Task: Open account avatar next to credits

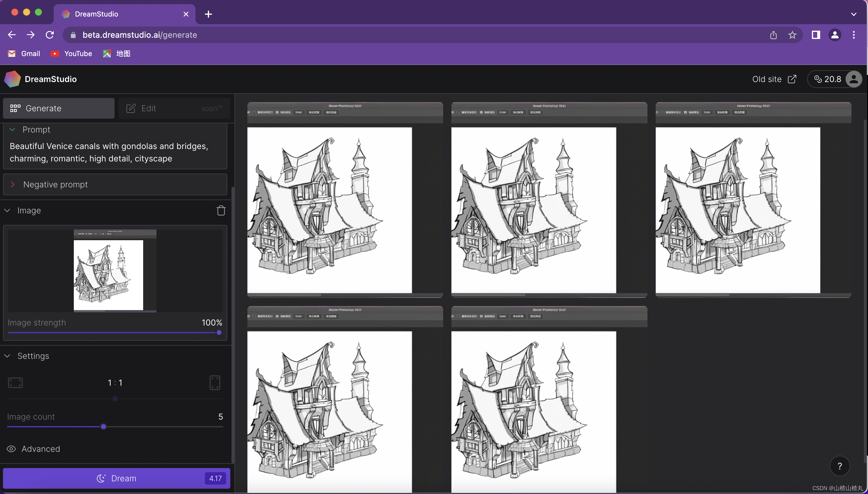Action: click(854, 79)
